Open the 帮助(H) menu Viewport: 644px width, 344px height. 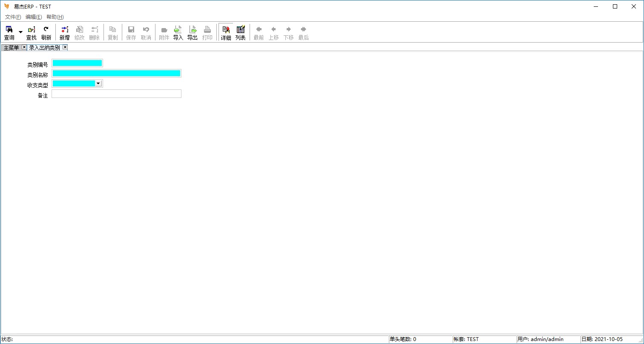pyautogui.click(x=55, y=17)
